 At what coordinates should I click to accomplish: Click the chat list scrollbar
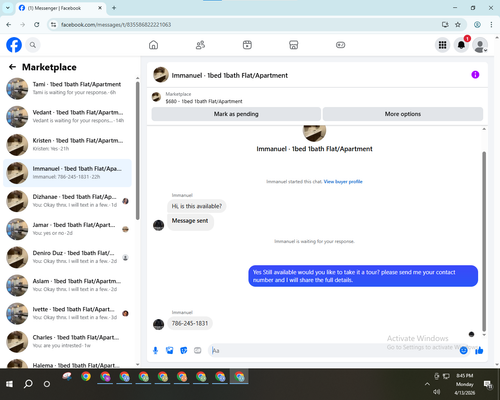click(x=137, y=150)
